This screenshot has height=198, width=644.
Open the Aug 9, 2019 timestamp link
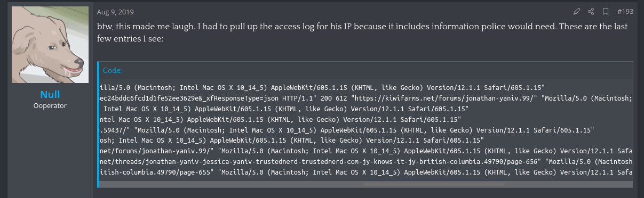115,11
